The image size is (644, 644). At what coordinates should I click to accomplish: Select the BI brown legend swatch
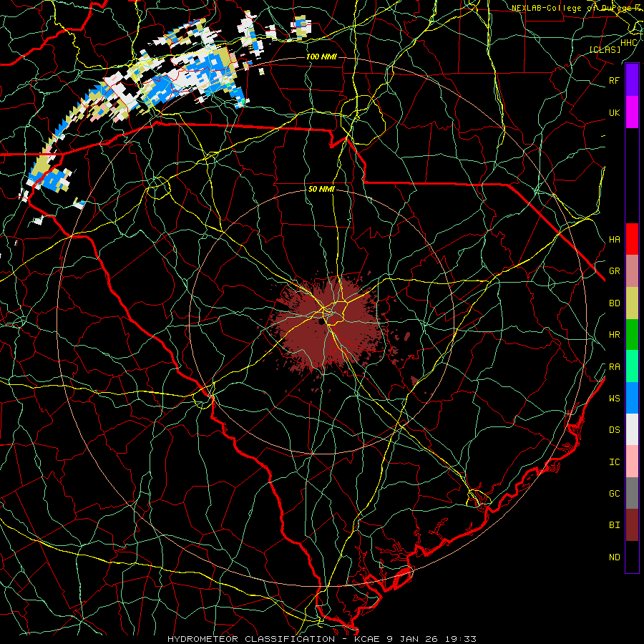632,525
